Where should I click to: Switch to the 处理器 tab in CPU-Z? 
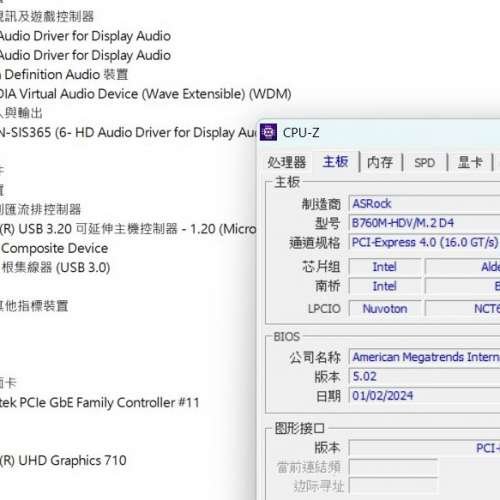[x=287, y=162]
